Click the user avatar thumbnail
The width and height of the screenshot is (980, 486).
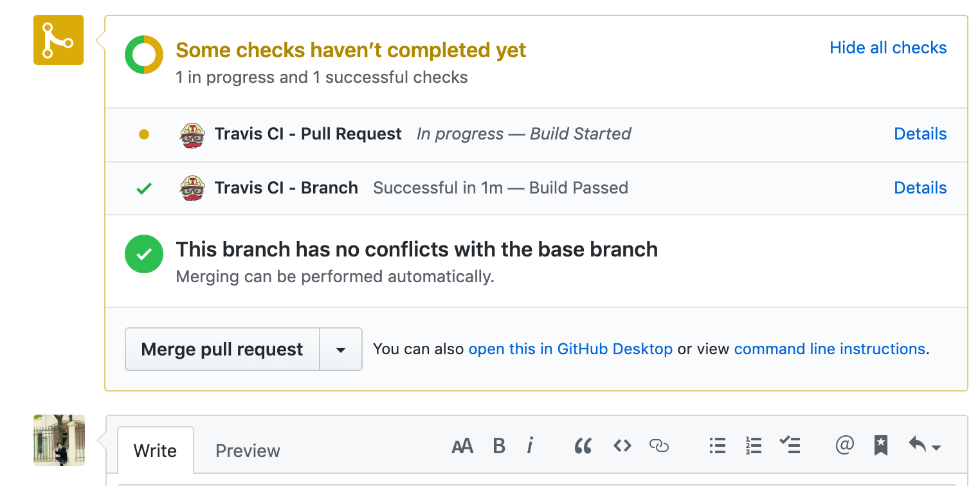[59, 440]
